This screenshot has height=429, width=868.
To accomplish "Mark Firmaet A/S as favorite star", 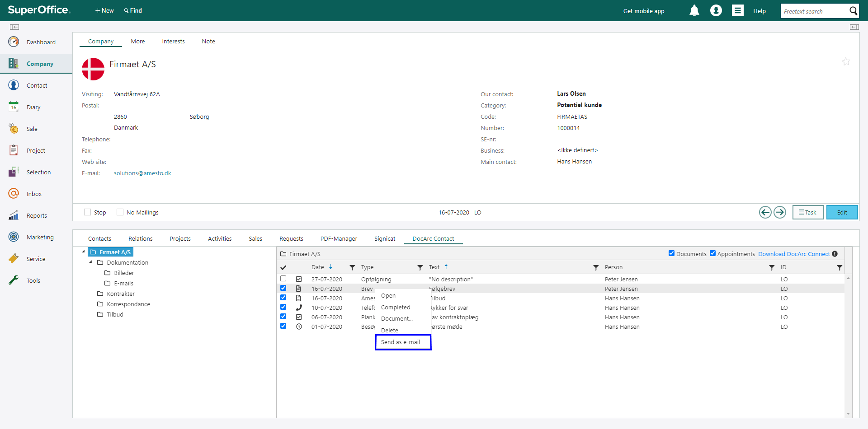I will point(845,62).
